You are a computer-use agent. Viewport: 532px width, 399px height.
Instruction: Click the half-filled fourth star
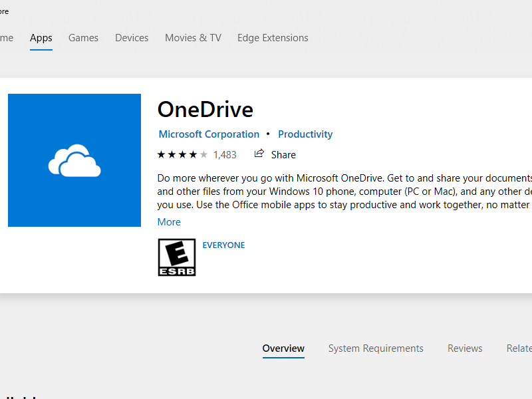coord(192,154)
